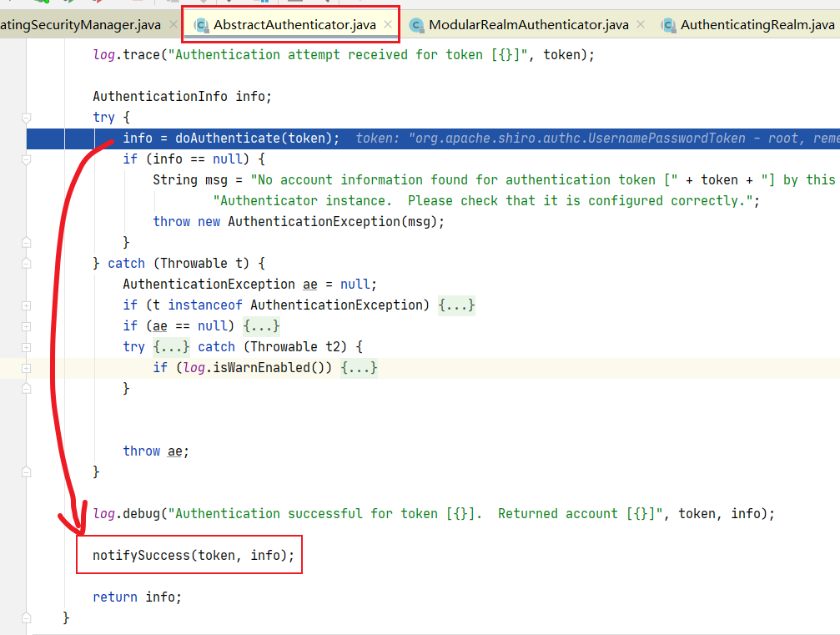Switch to the atingSecurityManager.java tab
This screenshot has width=840, height=635.
80,25
